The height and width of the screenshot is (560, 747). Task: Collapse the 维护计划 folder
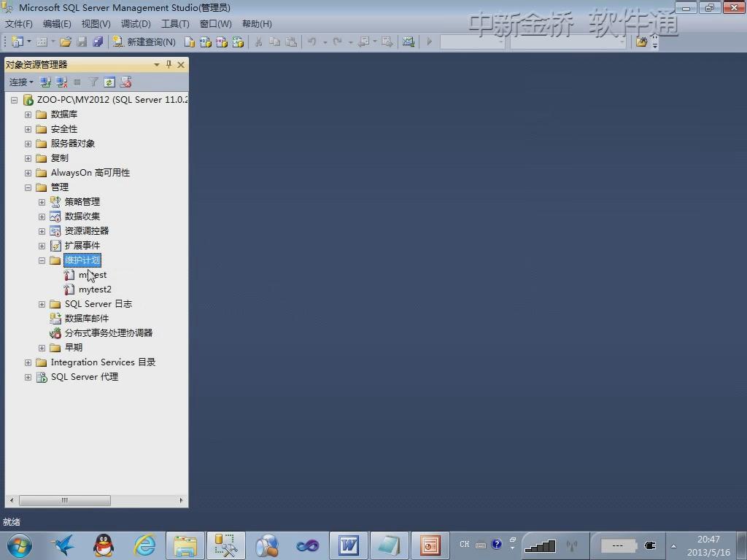coord(42,260)
